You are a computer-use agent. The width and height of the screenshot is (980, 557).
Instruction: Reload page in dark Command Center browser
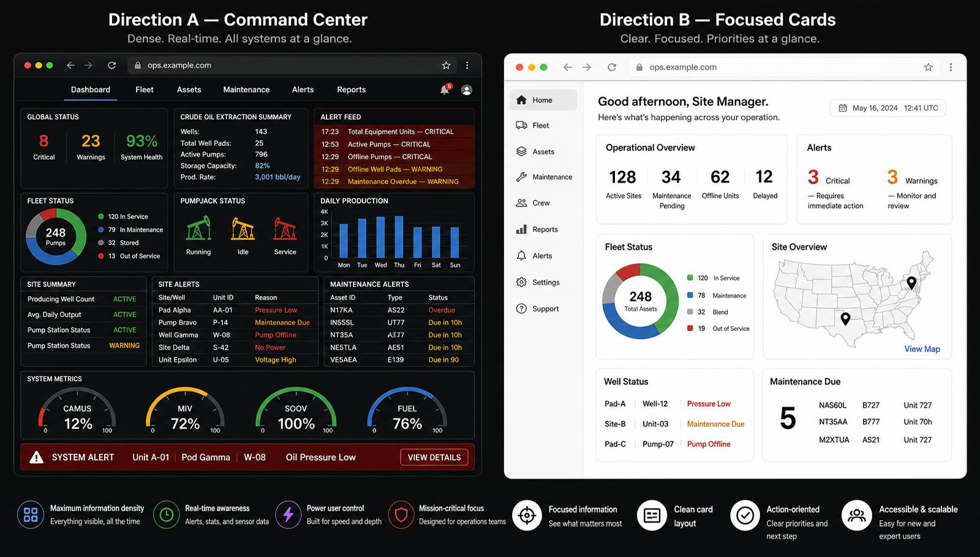click(111, 65)
